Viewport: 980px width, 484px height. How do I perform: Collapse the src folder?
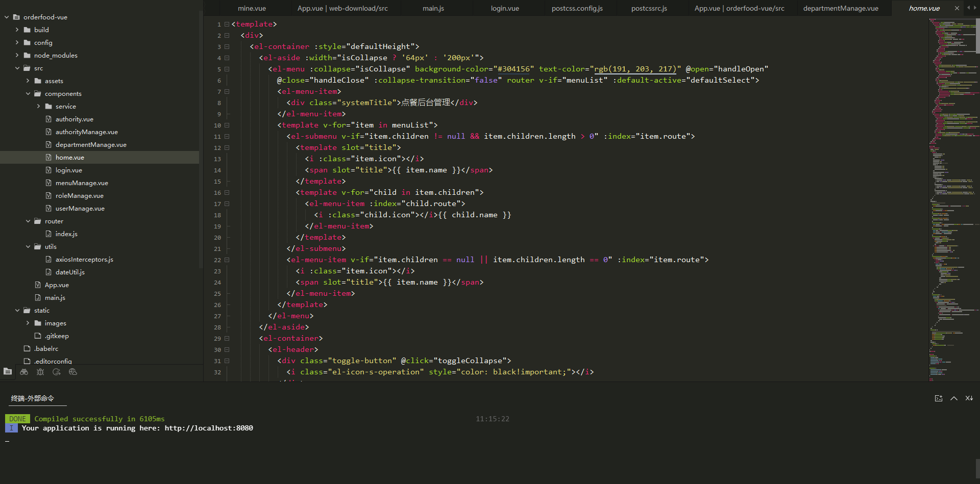click(x=17, y=68)
